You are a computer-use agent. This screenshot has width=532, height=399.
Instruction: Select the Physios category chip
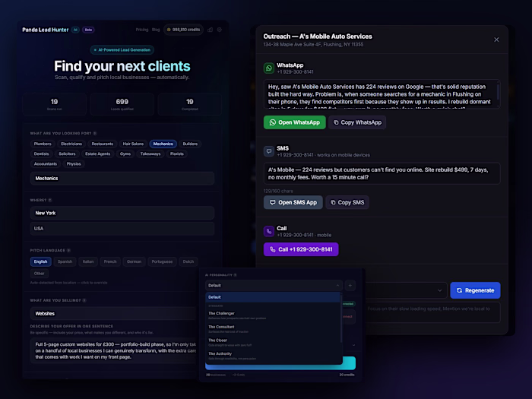click(74, 164)
